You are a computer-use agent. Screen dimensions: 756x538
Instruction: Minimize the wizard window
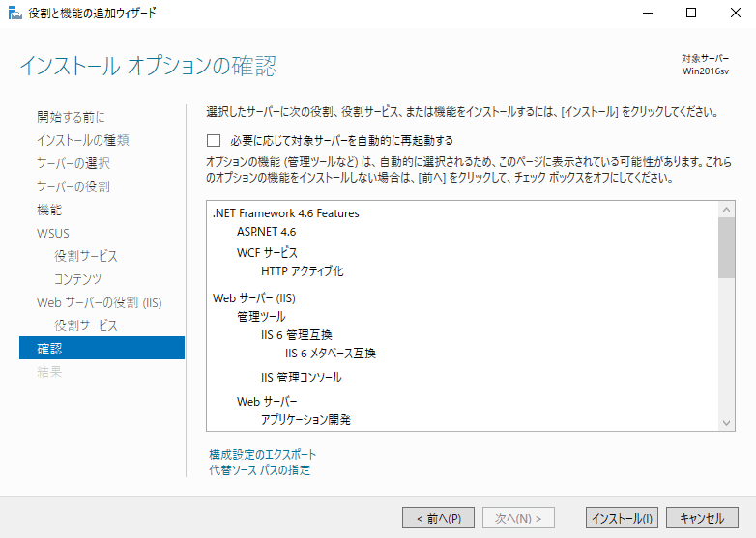tap(648, 13)
